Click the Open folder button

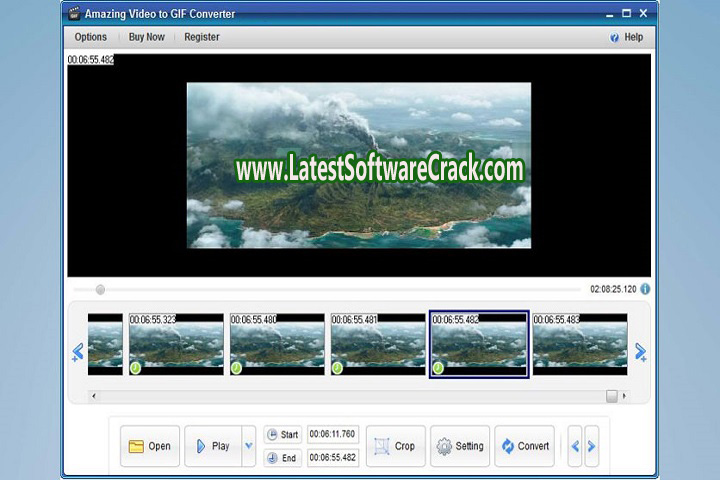tap(150, 446)
